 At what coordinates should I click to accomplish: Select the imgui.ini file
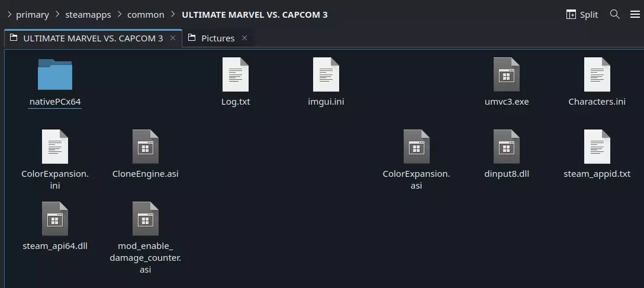click(x=326, y=75)
